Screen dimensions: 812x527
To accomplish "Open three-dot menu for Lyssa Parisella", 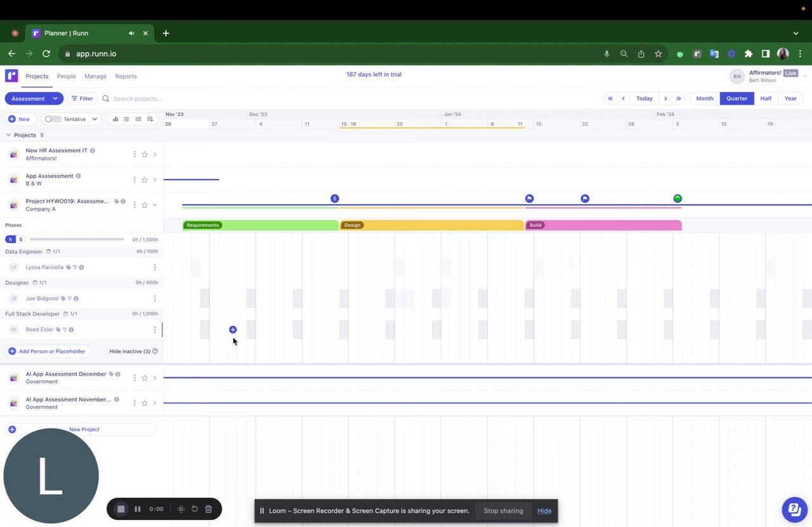I will (155, 268).
